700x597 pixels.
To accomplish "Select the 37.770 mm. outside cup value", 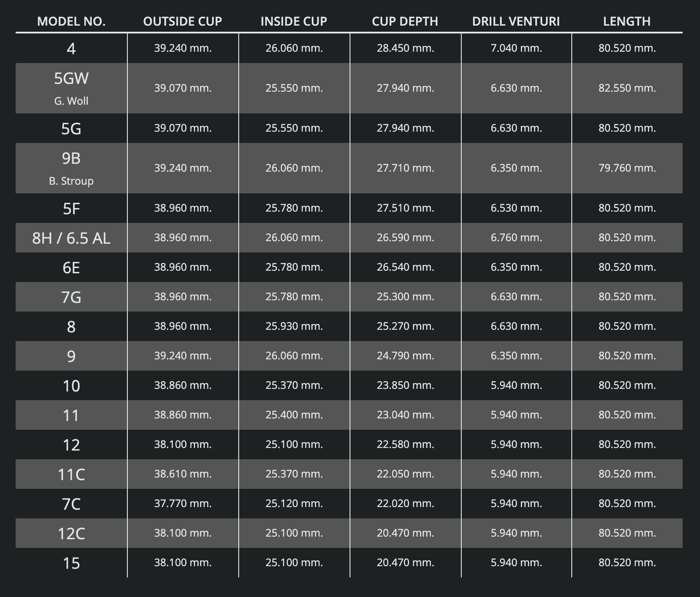I will [x=183, y=504].
